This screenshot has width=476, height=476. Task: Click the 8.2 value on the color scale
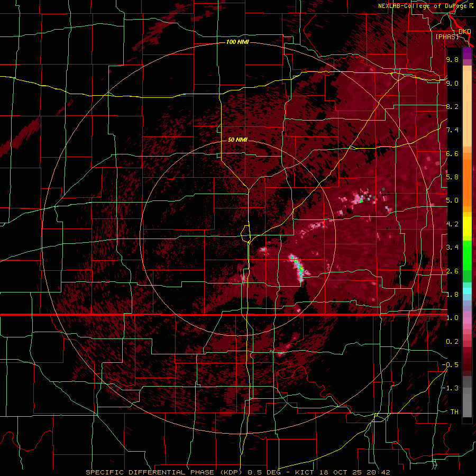tap(452, 106)
